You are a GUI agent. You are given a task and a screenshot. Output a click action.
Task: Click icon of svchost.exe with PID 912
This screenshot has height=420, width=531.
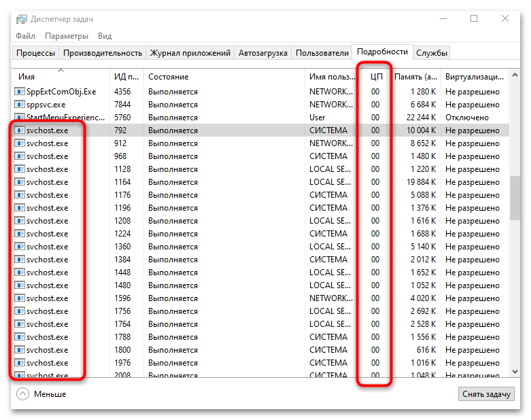point(20,143)
